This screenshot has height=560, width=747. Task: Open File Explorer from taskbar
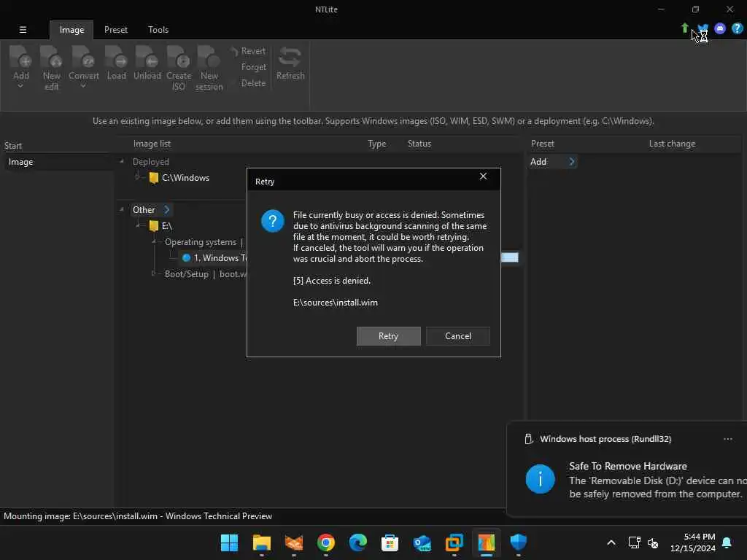262,542
